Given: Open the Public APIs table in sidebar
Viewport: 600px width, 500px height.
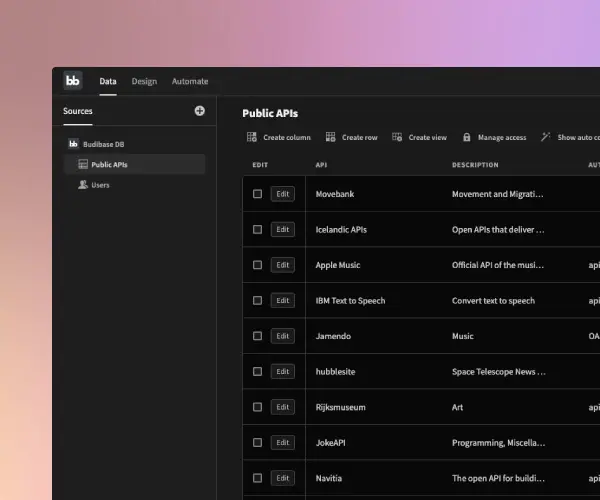Looking at the screenshot, I should 109,164.
